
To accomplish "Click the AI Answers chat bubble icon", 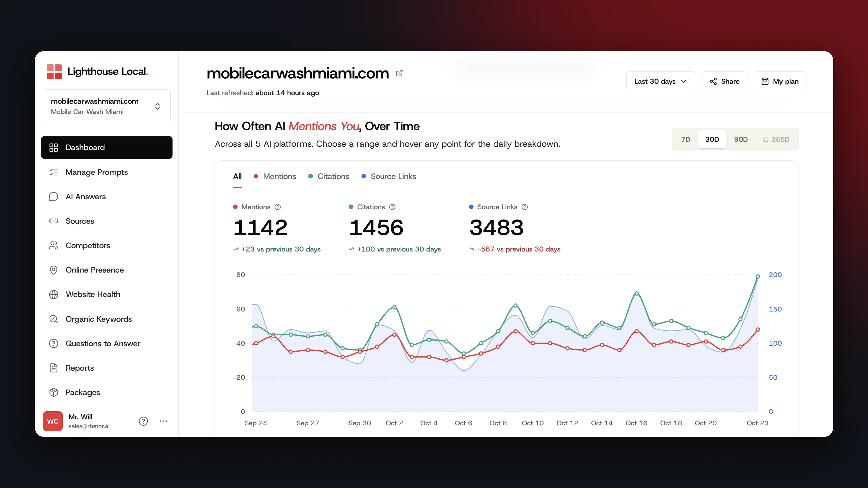I will pos(54,197).
